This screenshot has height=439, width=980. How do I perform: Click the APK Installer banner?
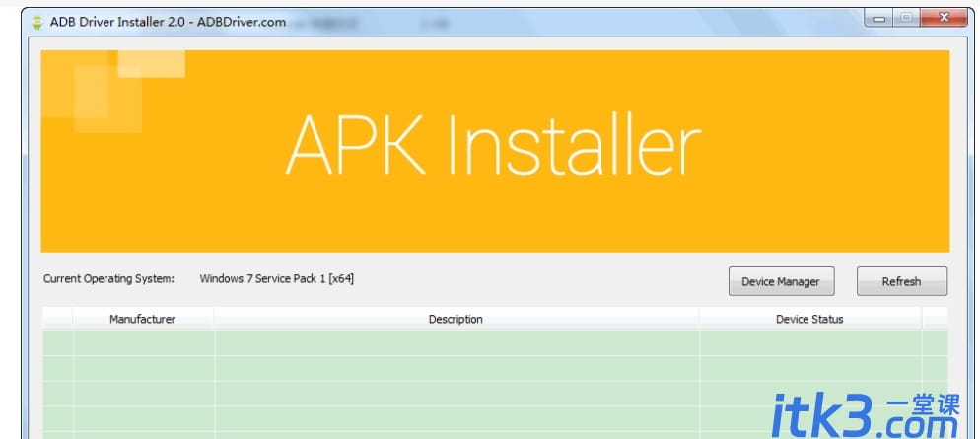coord(495,151)
